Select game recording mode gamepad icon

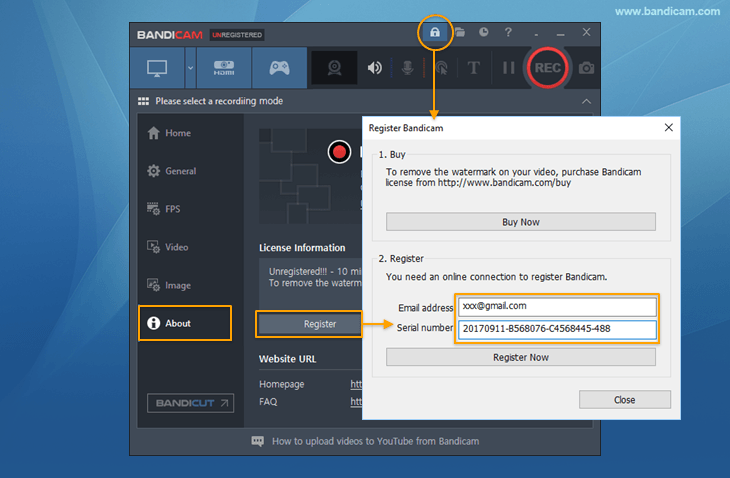coord(279,68)
